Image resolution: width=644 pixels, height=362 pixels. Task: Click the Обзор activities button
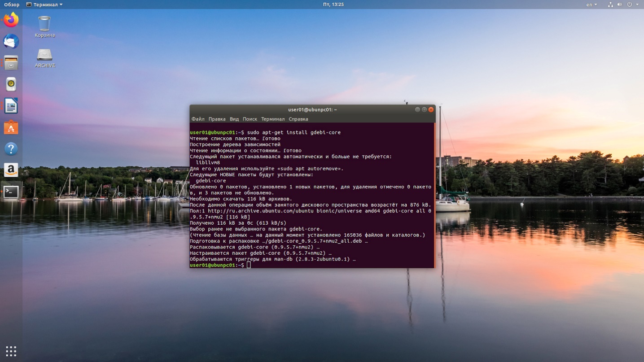12,4
